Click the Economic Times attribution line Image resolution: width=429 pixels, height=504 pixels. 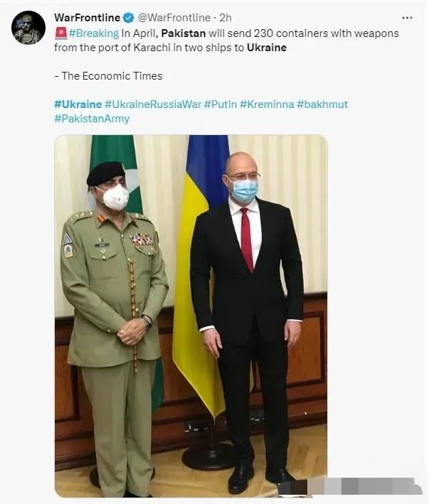coord(108,76)
